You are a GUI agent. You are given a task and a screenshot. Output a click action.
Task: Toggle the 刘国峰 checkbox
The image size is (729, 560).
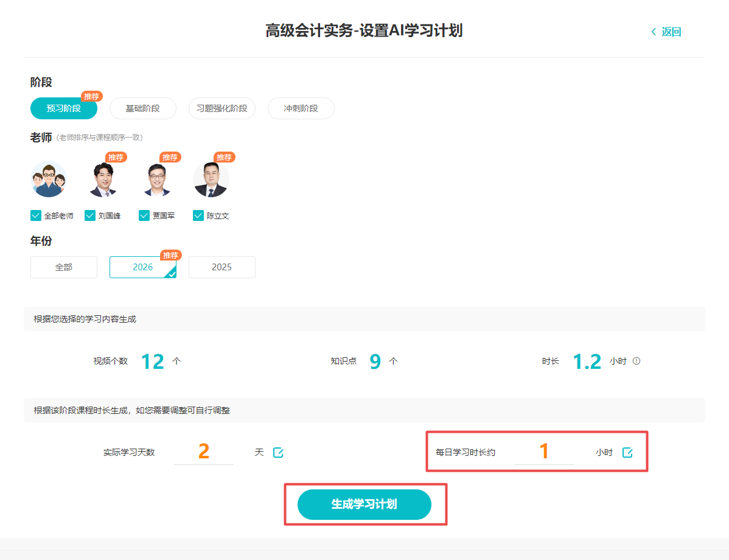click(x=90, y=215)
